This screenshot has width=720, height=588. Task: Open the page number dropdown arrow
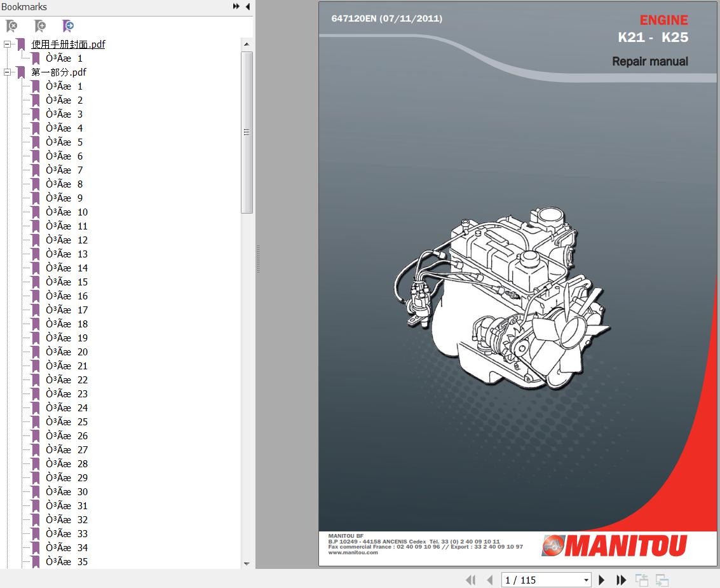586,580
